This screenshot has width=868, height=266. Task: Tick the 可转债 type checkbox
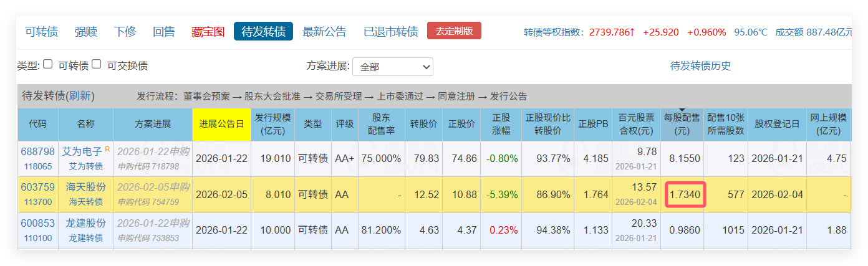pos(47,64)
